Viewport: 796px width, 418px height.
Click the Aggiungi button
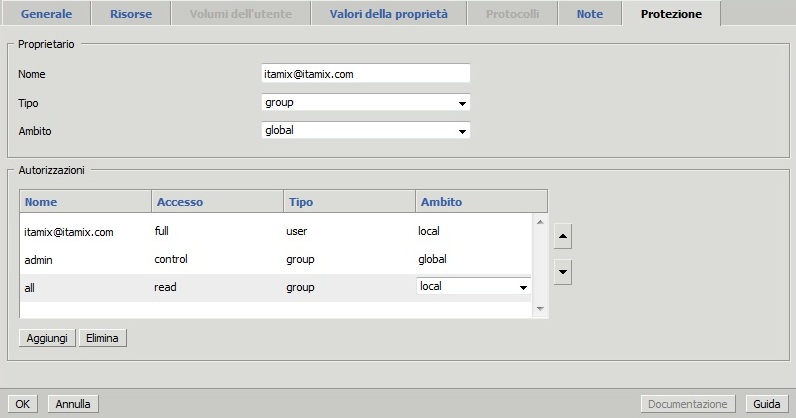(47, 338)
